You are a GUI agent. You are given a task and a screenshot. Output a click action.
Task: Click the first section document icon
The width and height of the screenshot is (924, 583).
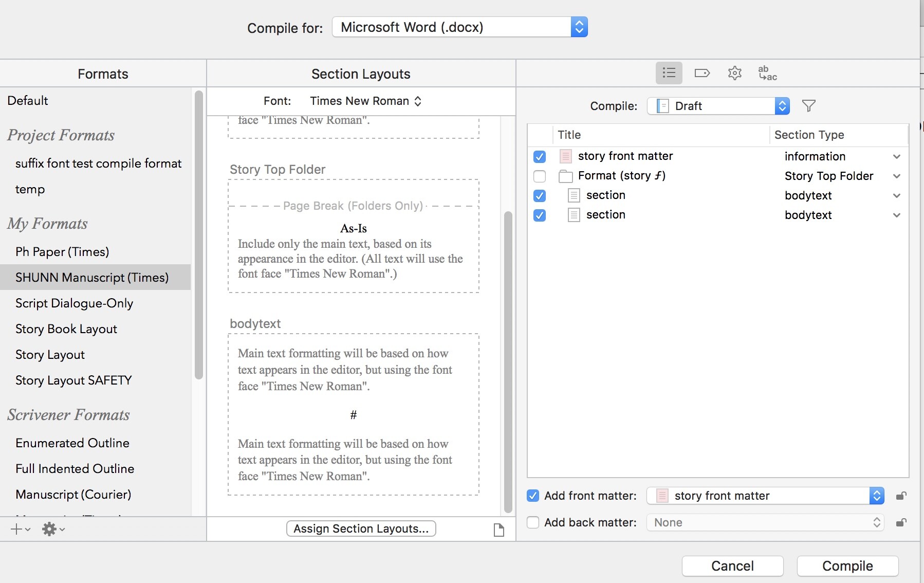click(574, 195)
